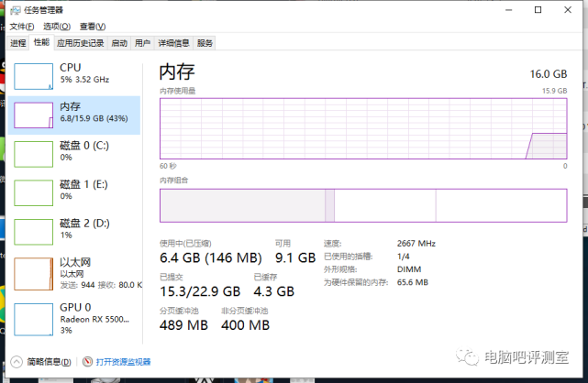The height and width of the screenshot is (383, 588).
Task: Click the 打开资源监视器 link
Action: pyautogui.click(x=123, y=362)
